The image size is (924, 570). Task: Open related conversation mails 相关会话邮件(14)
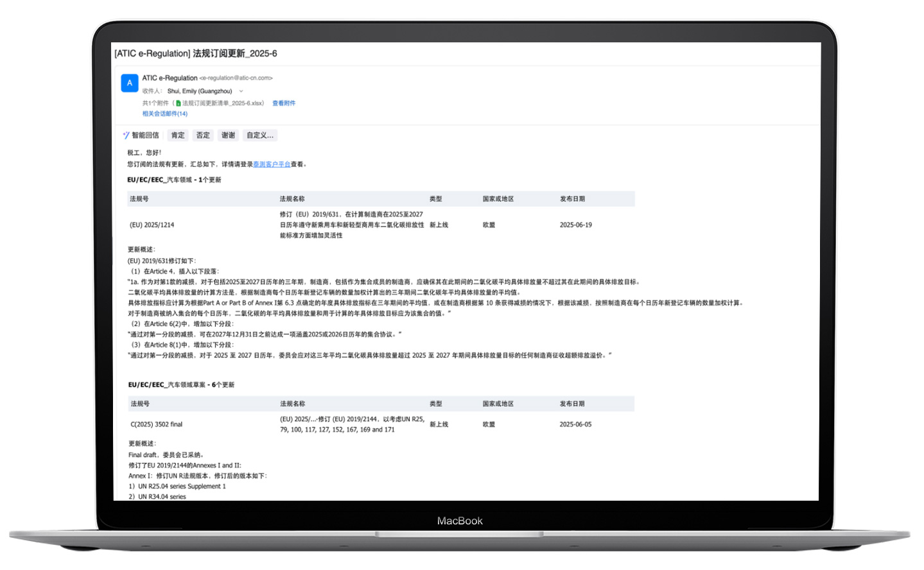click(165, 114)
